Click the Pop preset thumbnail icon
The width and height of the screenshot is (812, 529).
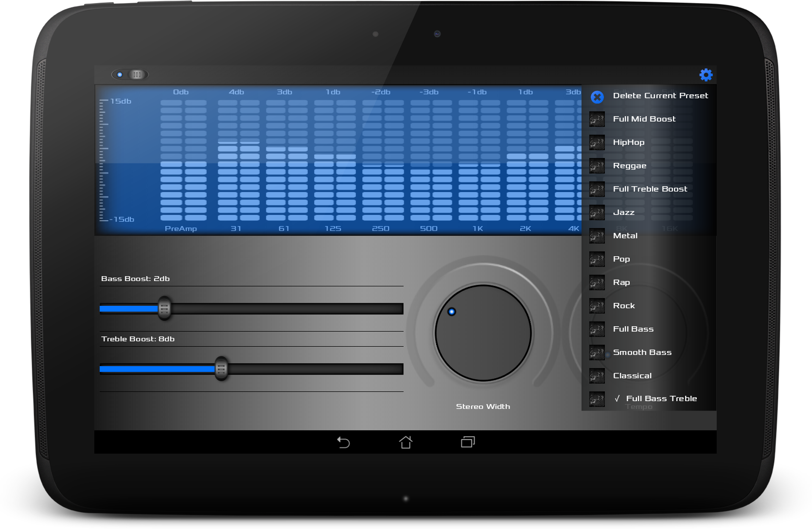[x=597, y=259]
